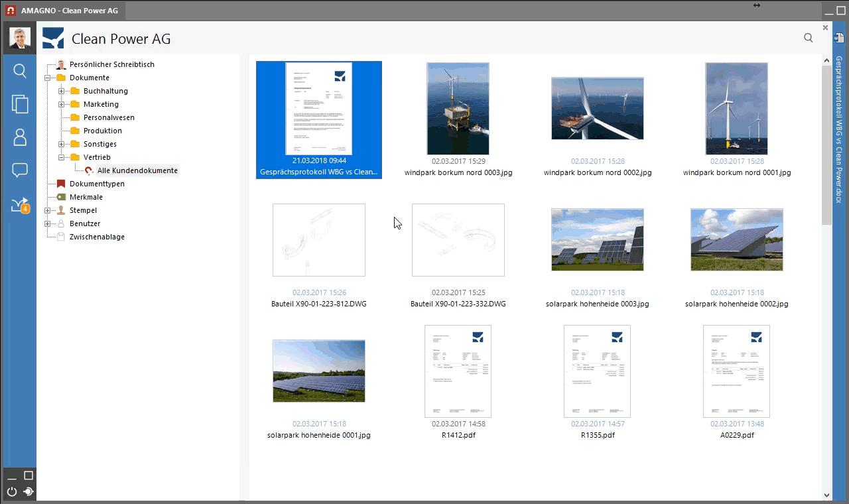Open the Gesprächsprotokoll docx vertical side tab
The image size is (849, 504).
tap(839, 126)
